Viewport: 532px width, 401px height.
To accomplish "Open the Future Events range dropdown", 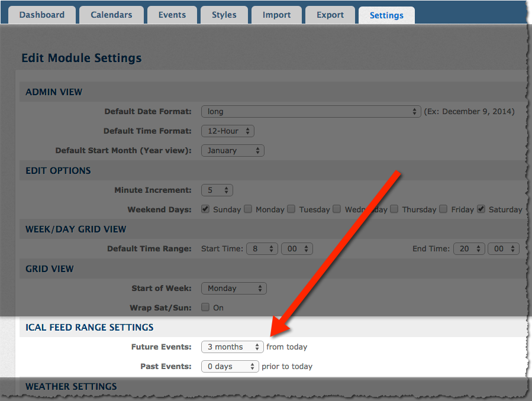I will (x=233, y=347).
